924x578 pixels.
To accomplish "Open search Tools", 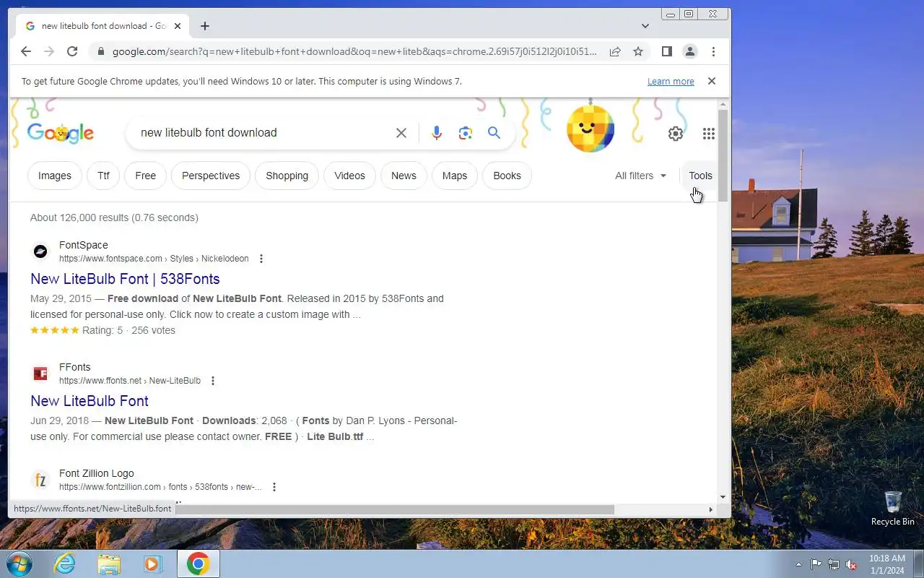I will click(700, 176).
